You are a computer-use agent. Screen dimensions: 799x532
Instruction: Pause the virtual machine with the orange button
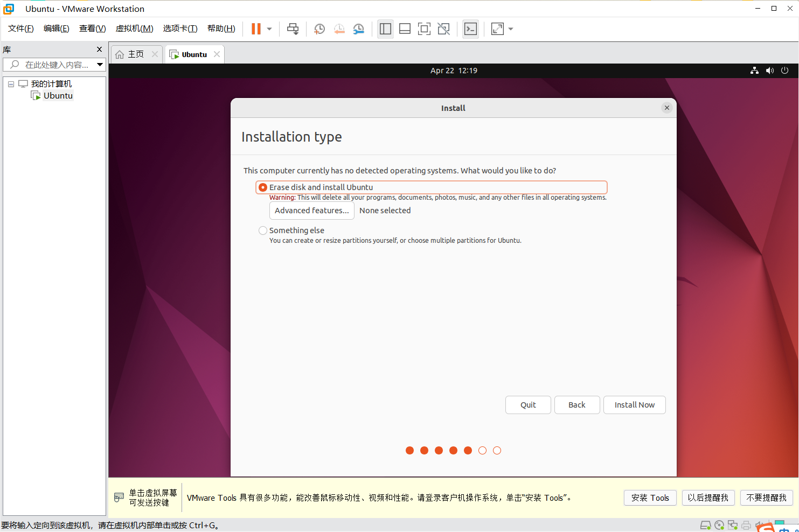pyautogui.click(x=256, y=29)
